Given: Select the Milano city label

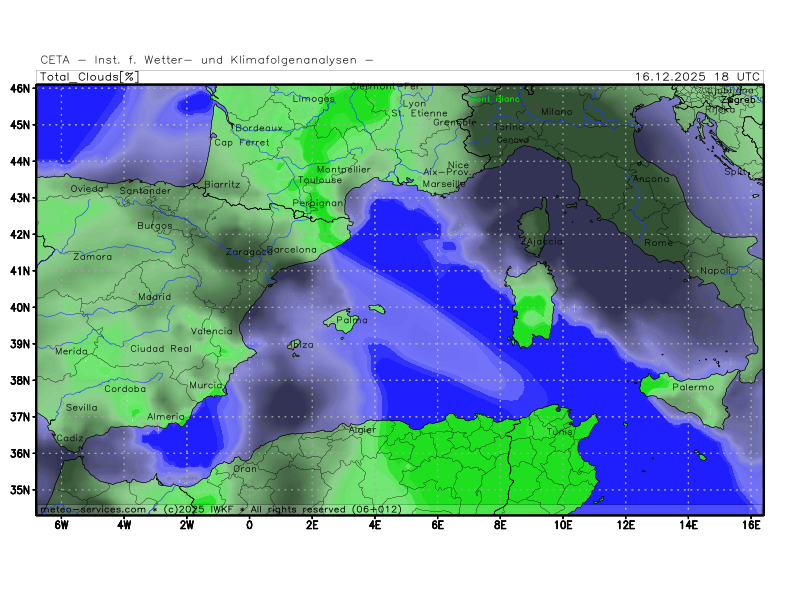Looking at the screenshot, I should (557, 112).
